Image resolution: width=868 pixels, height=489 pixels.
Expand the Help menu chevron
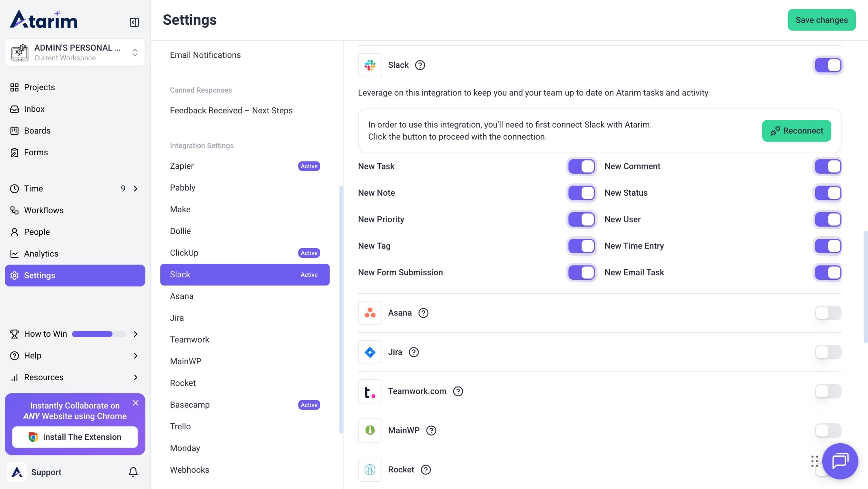click(136, 355)
